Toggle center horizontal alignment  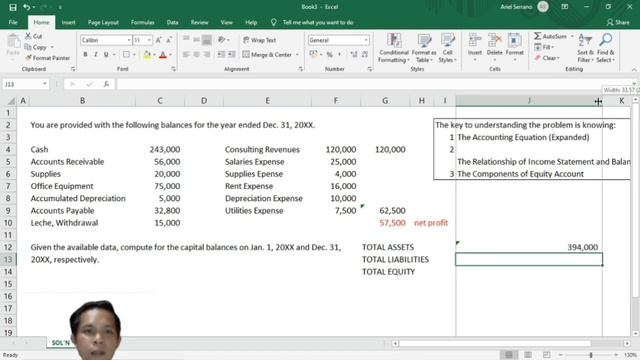click(x=196, y=54)
